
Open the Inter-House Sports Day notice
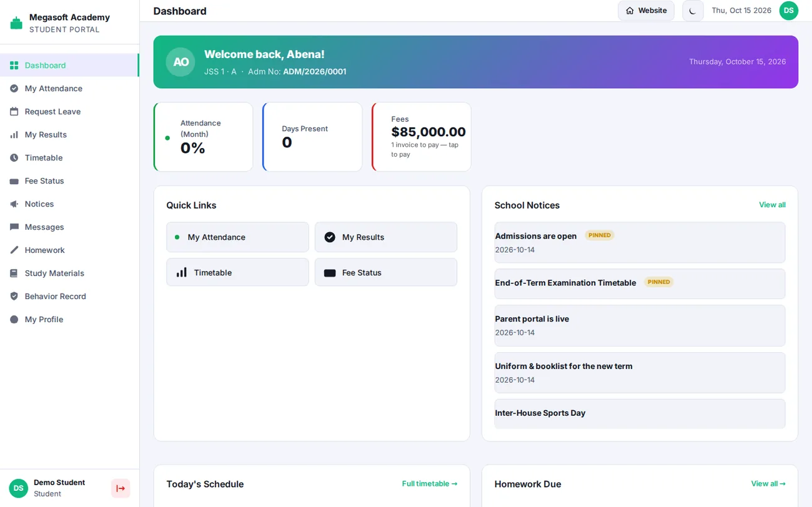[640, 414]
